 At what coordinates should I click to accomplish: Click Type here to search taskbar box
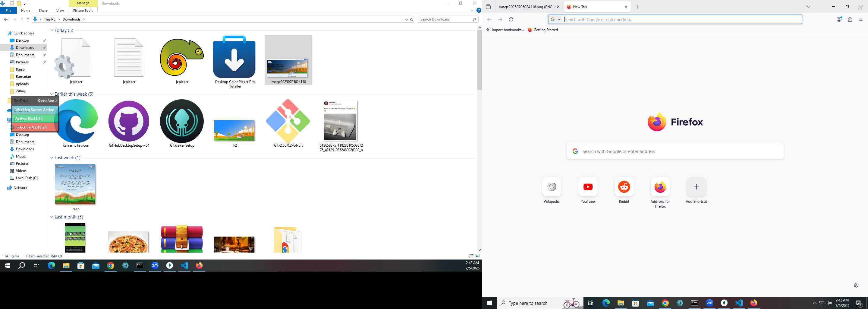[x=539, y=303]
